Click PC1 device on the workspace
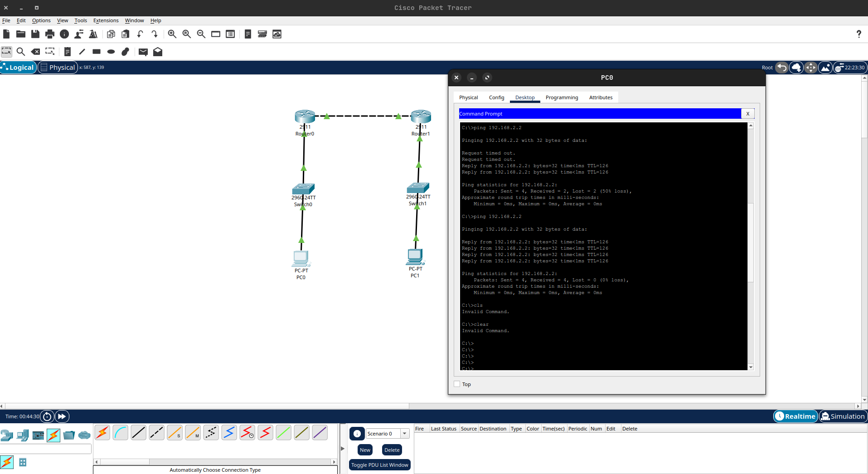The width and height of the screenshot is (868, 474). coord(415,257)
